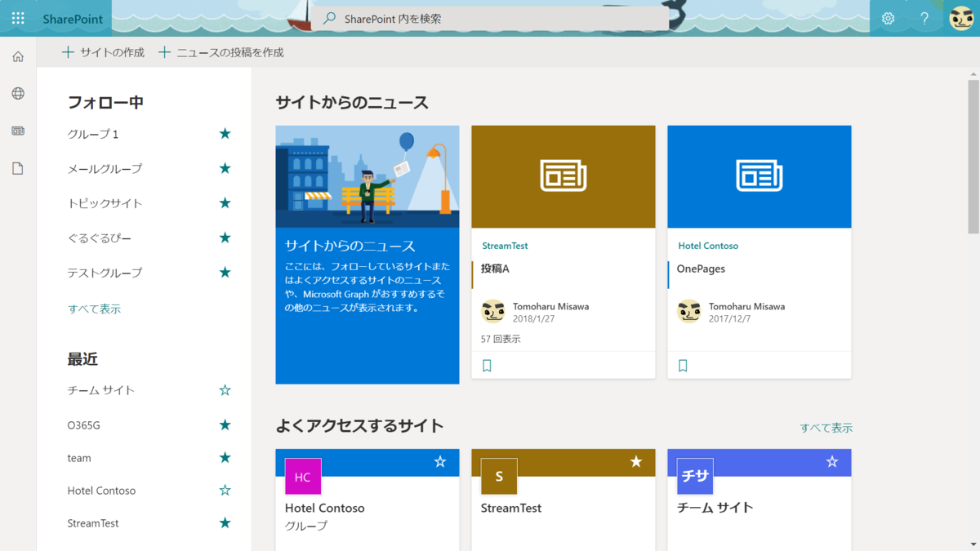
Task: Open Hotel Contoso card title
Action: [325, 508]
